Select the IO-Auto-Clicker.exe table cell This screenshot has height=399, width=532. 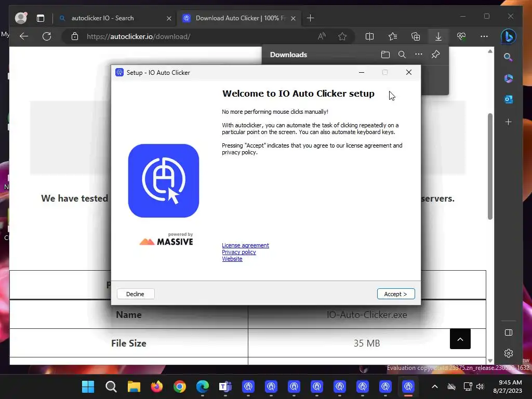(x=367, y=314)
